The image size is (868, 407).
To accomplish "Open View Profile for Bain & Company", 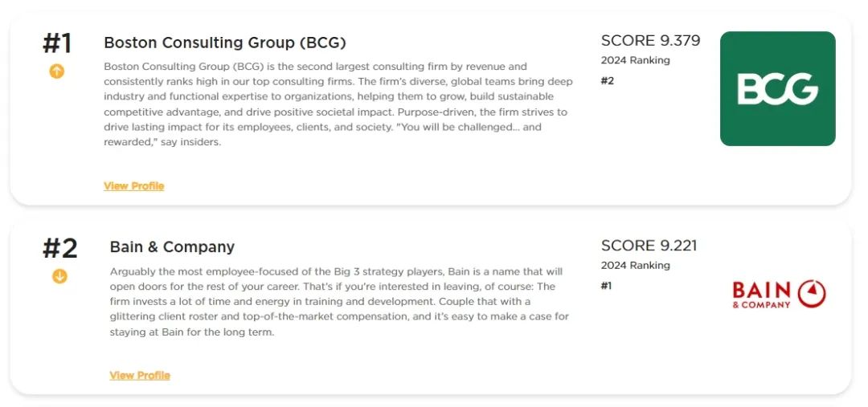I will coord(140,376).
